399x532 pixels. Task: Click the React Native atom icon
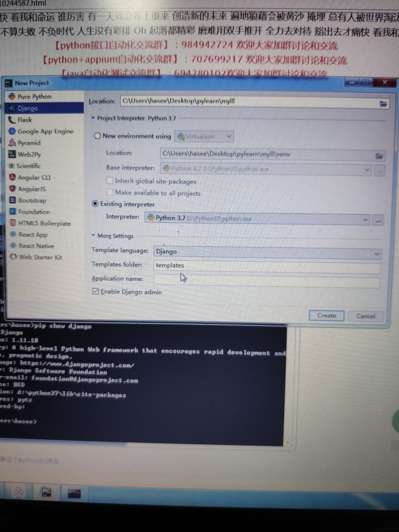(13, 246)
